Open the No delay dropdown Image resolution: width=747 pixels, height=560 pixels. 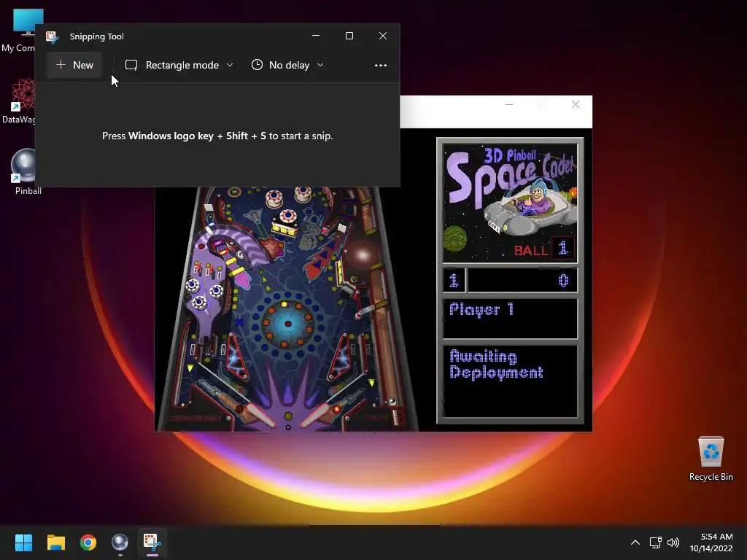pos(287,65)
